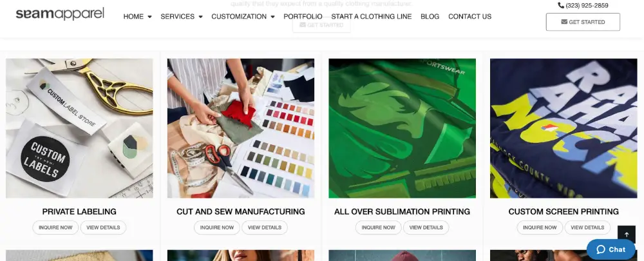Expand the Customization dropdown arrow
644x261 pixels.
pos(272,17)
